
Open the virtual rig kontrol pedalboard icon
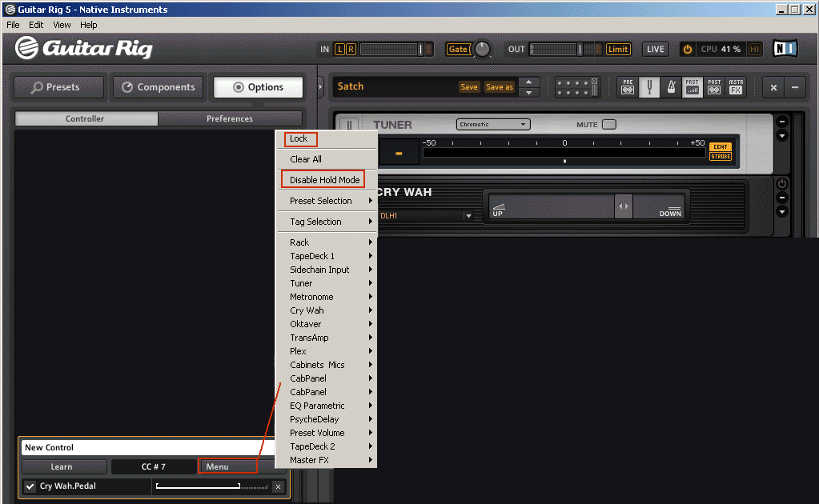click(x=577, y=87)
